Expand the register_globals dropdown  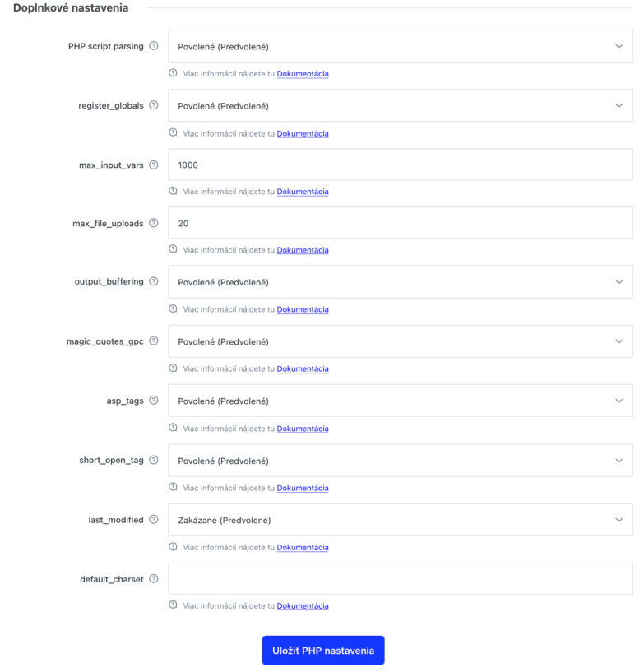401,105
